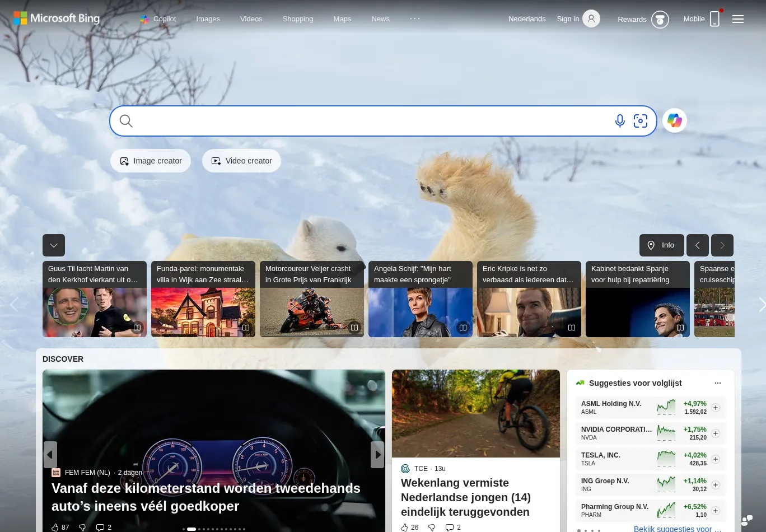Dislike the TCE article
Image resolution: width=766 pixels, height=532 pixels.
pyautogui.click(x=432, y=528)
